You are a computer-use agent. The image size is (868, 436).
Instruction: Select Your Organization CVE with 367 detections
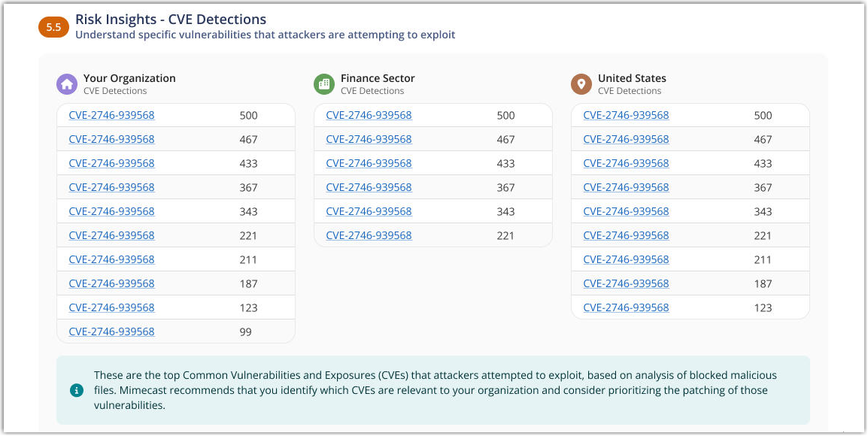coord(111,188)
